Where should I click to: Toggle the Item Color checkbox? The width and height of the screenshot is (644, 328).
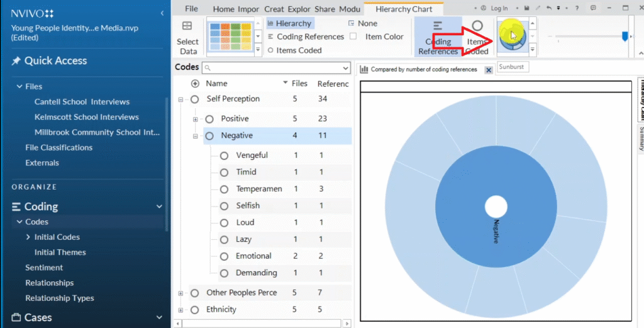353,37
